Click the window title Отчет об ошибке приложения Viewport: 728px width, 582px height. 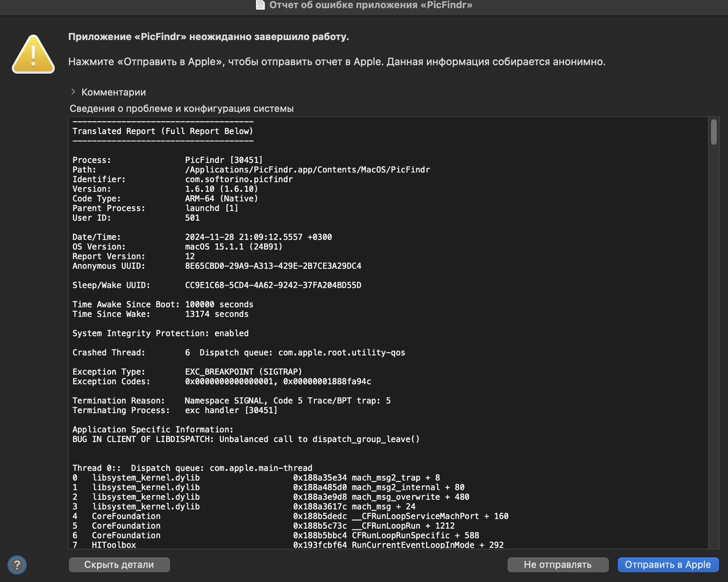[371, 5]
